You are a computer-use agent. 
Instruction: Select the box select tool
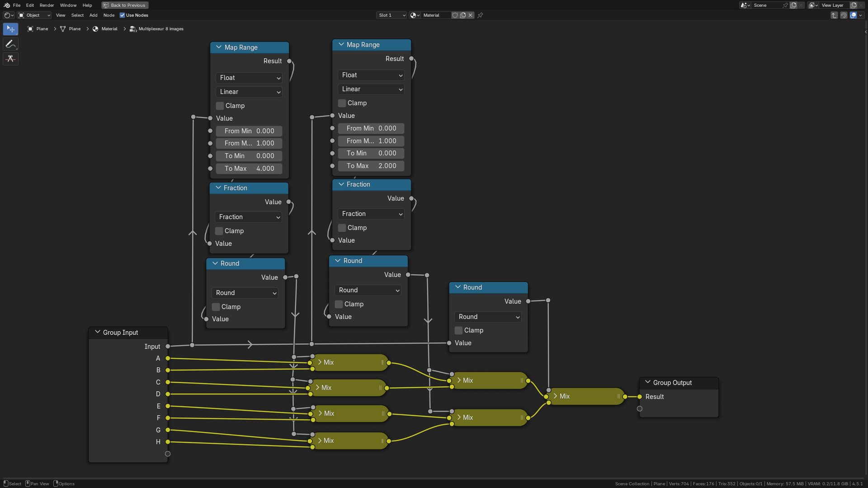tap(10, 29)
